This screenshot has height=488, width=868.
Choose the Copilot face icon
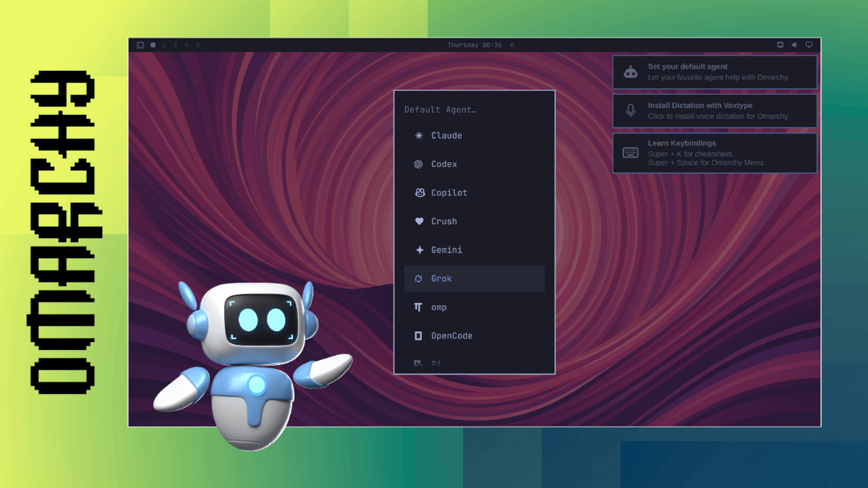419,193
